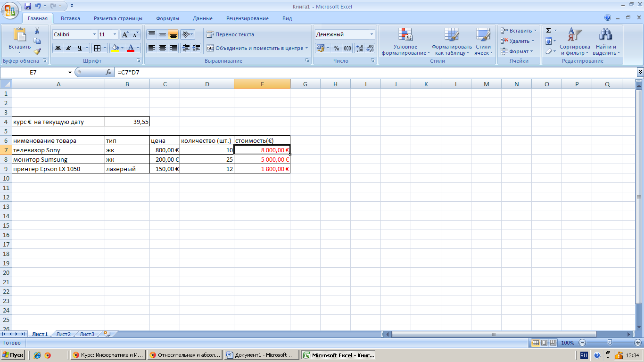The width and height of the screenshot is (644, 362).
Task: Click the yellow fill color bucket
Action: (x=115, y=48)
